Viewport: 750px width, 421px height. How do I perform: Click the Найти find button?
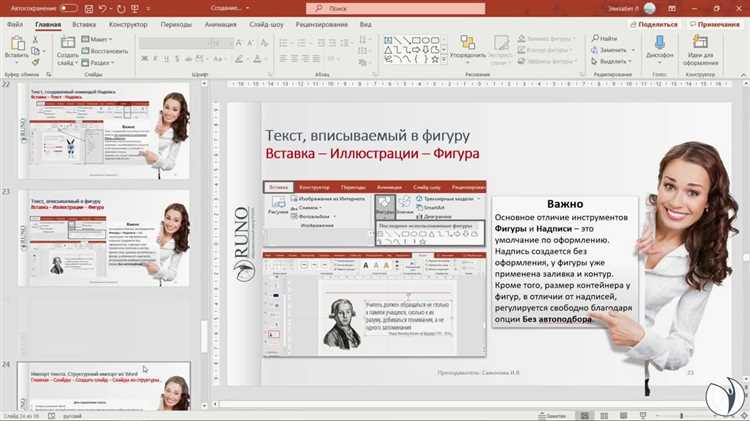pyautogui.click(x=605, y=38)
